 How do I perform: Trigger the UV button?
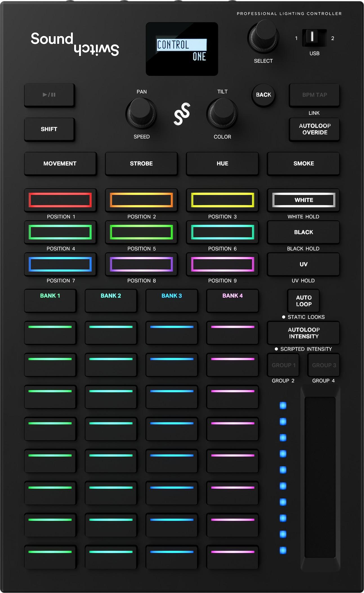pos(303,264)
